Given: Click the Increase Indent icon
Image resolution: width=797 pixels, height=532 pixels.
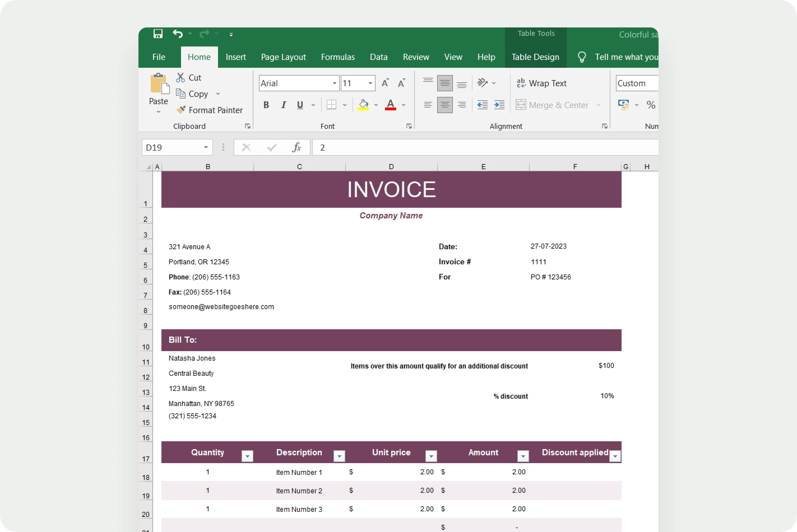Looking at the screenshot, I should point(499,105).
